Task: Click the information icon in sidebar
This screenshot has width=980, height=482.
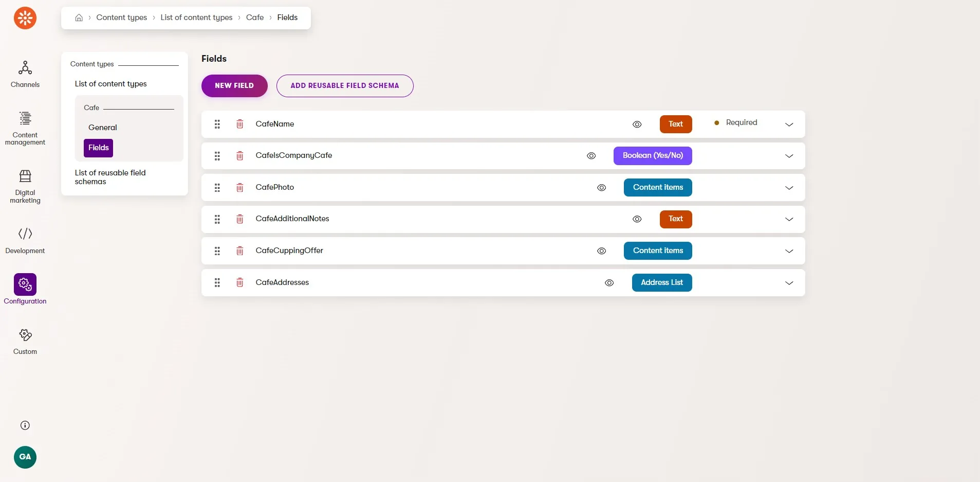Action: click(x=25, y=425)
